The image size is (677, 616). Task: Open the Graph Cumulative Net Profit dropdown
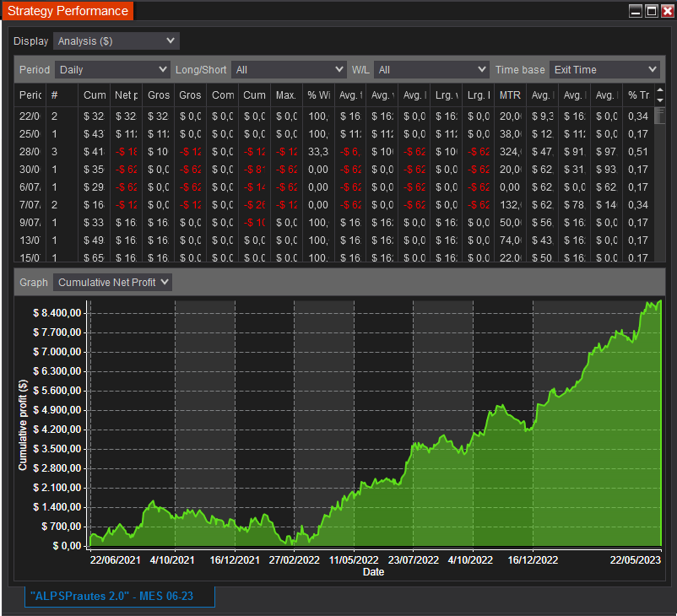click(112, 283)
